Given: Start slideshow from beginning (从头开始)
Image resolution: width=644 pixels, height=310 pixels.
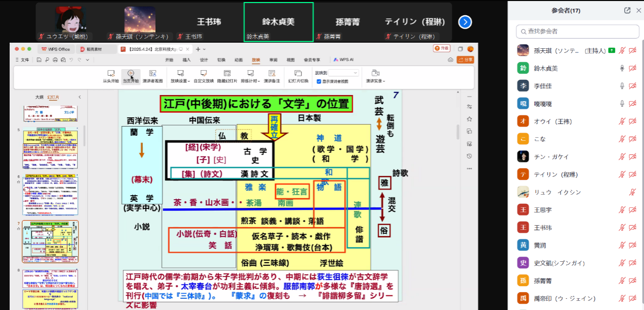Looking at the screenshot, I should coord(110,77).
